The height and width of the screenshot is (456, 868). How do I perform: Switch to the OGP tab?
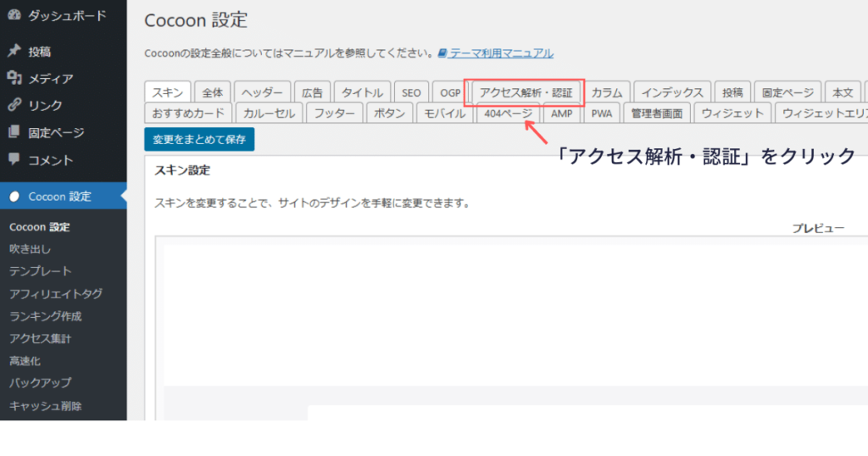(450, 92)
